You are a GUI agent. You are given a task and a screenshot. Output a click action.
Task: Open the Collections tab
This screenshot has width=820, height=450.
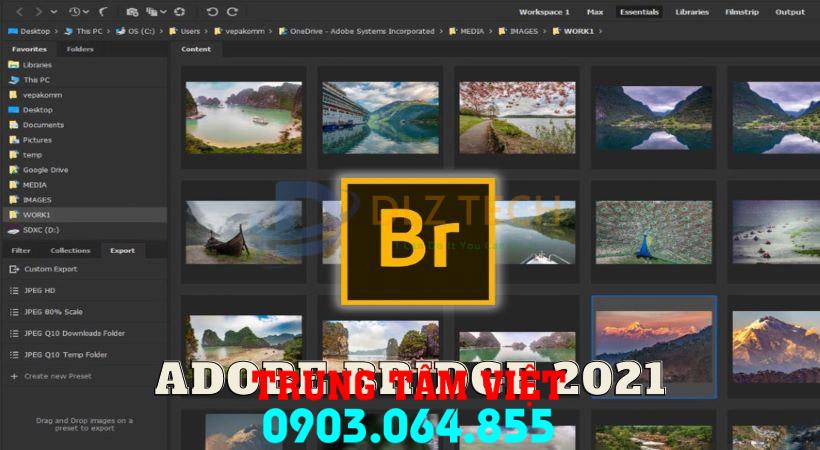coord(70,251)
